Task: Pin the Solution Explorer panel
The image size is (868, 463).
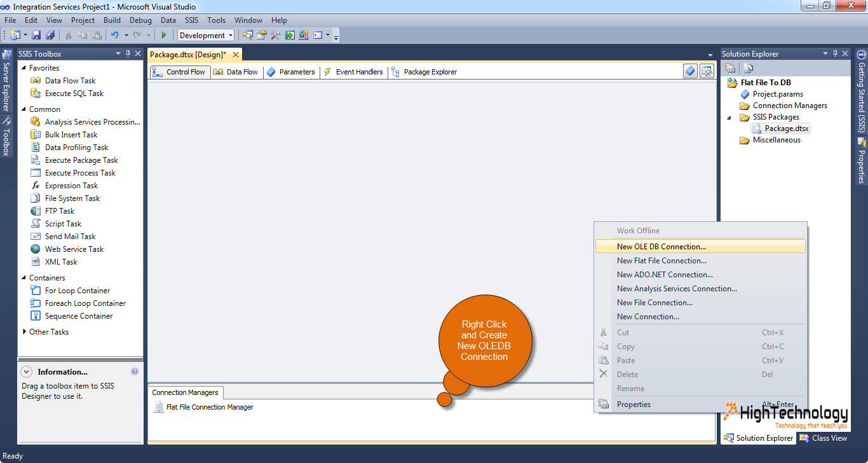Action: [835, 54]
